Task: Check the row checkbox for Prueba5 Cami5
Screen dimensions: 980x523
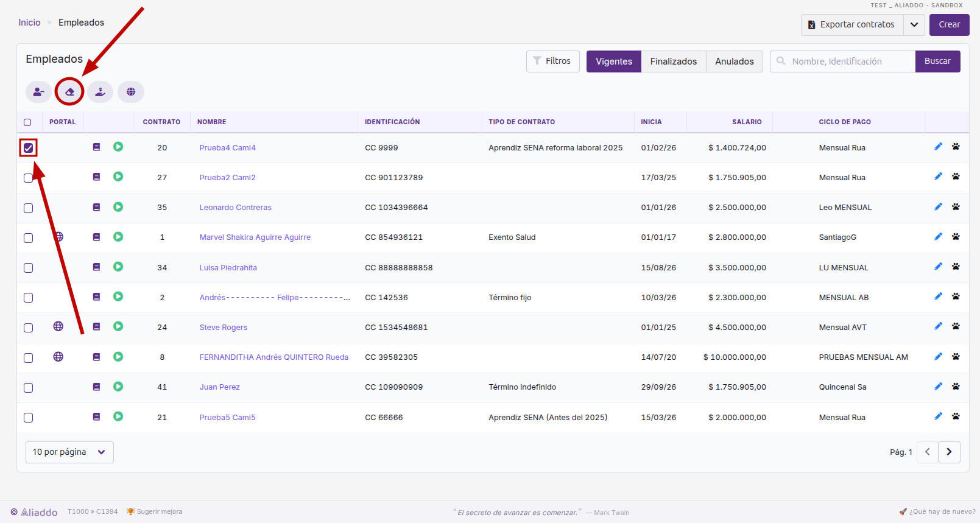Action: [x=29, y=418]
